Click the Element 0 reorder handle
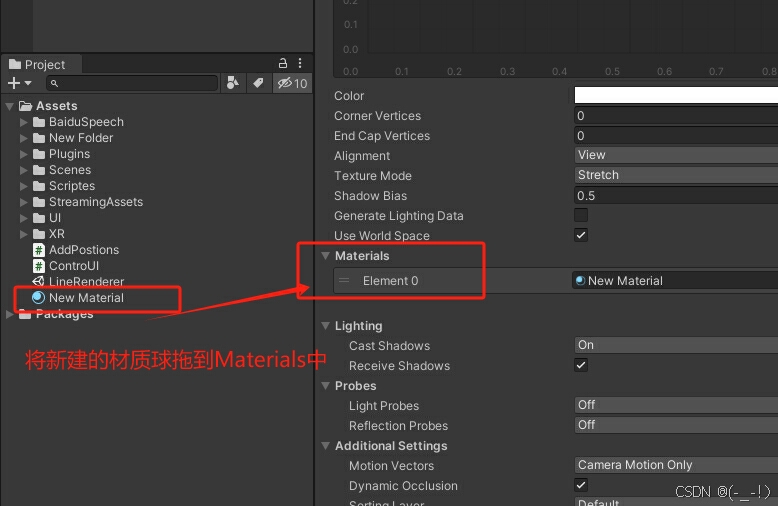778x506 pixels. tap(344, 281)
